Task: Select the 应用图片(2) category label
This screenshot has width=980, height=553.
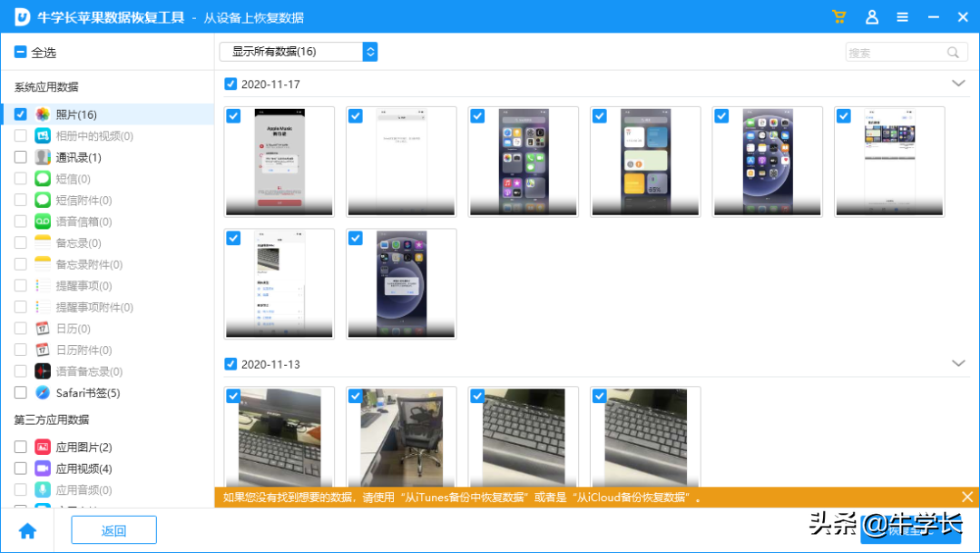Action: tap(83, 448)
